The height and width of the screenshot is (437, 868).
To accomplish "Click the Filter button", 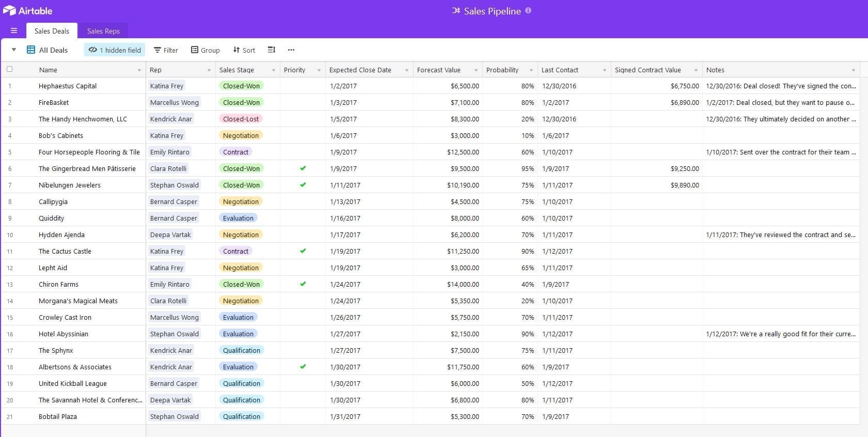I will tap(166, 50).
